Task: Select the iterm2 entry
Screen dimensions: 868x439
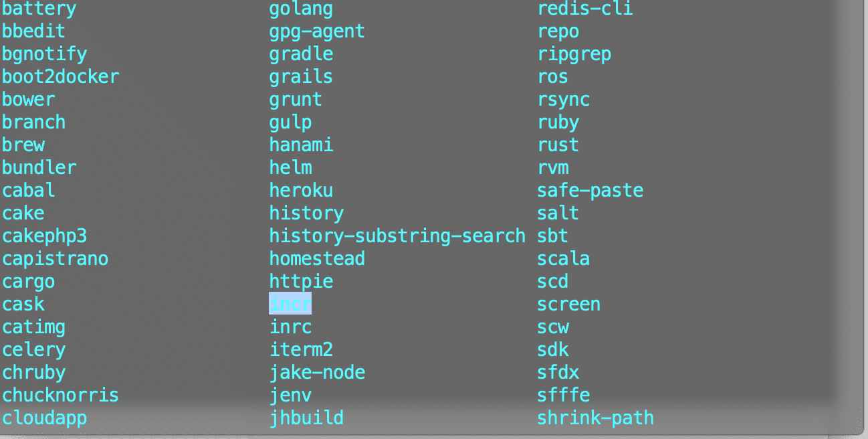Action: [301, 349]
